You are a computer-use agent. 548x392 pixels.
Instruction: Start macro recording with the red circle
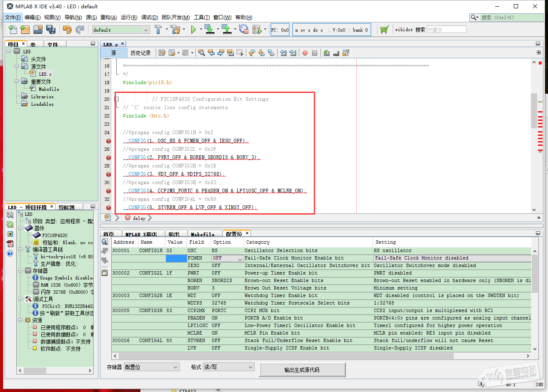(305, 53)
